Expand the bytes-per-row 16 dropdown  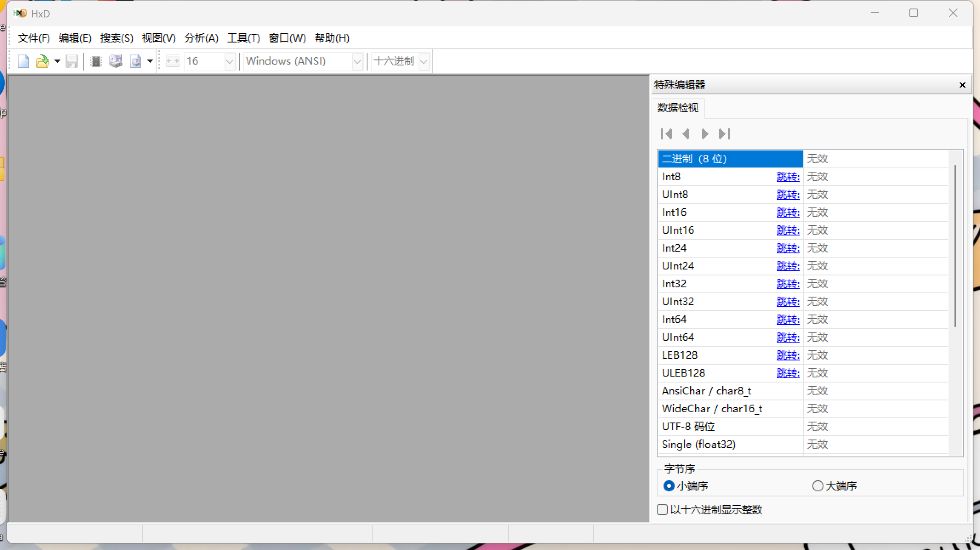click(x=230, y=62)
